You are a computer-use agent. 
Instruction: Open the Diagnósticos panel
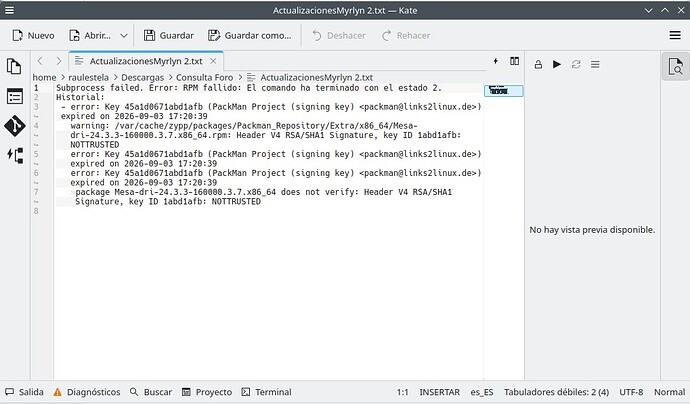(x=87, y=392)
